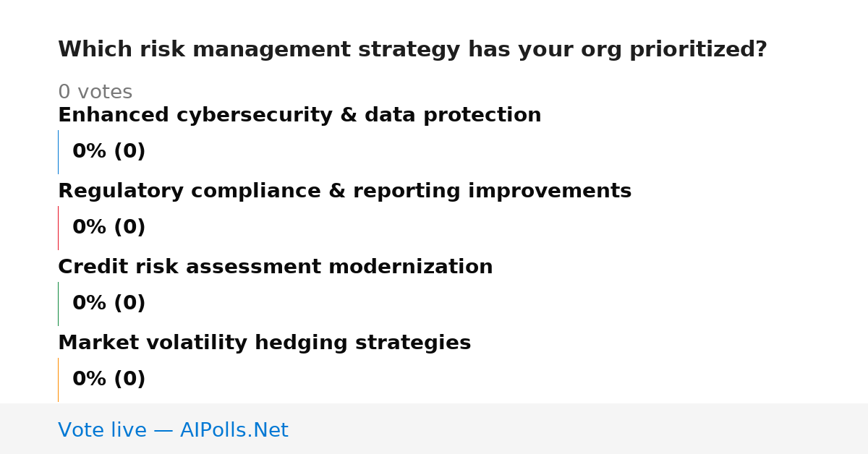Choose Market volatility hedging strategies option

[264, 343]
